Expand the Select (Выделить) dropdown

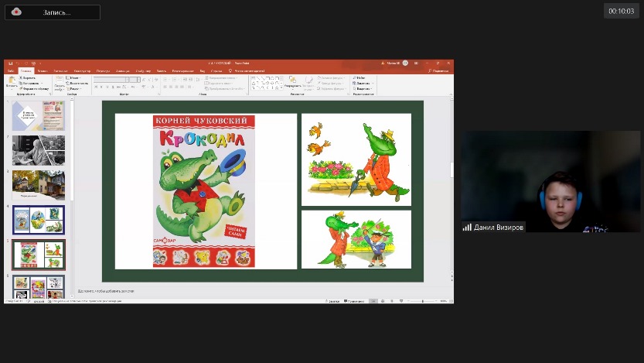[373, 88]
